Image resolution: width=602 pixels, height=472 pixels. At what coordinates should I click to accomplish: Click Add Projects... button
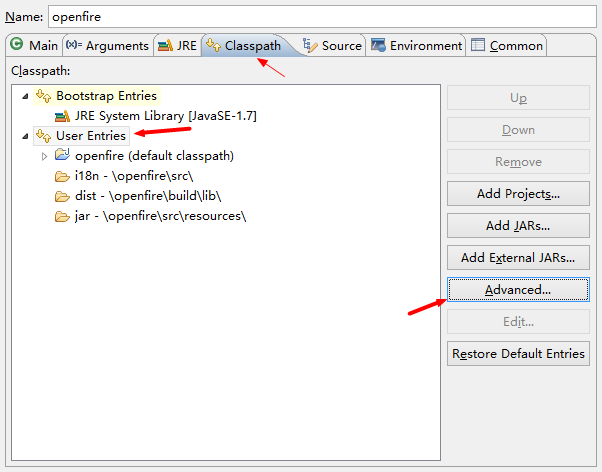pyautogui.click(x=518, y=194)
